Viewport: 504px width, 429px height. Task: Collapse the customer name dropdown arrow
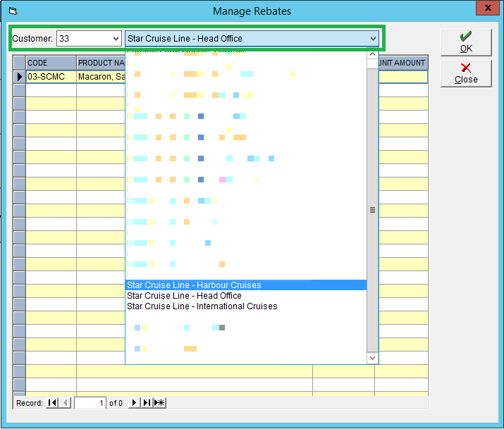pos(373,39)
